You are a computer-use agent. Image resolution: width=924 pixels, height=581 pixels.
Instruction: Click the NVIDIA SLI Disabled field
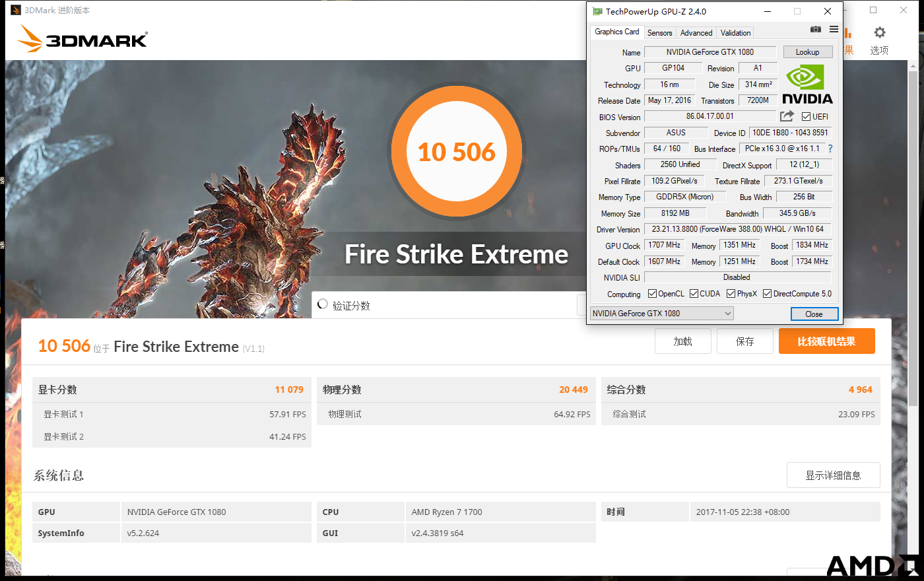[x=737, y=277]
